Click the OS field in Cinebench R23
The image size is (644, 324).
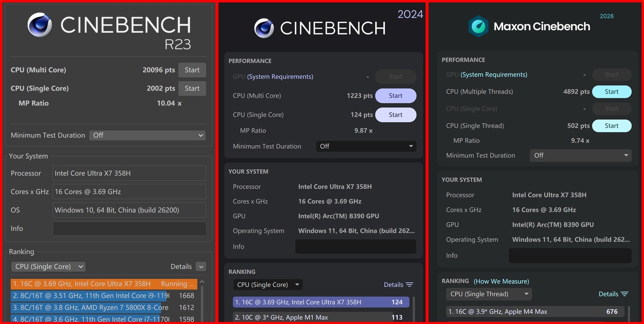129,210
